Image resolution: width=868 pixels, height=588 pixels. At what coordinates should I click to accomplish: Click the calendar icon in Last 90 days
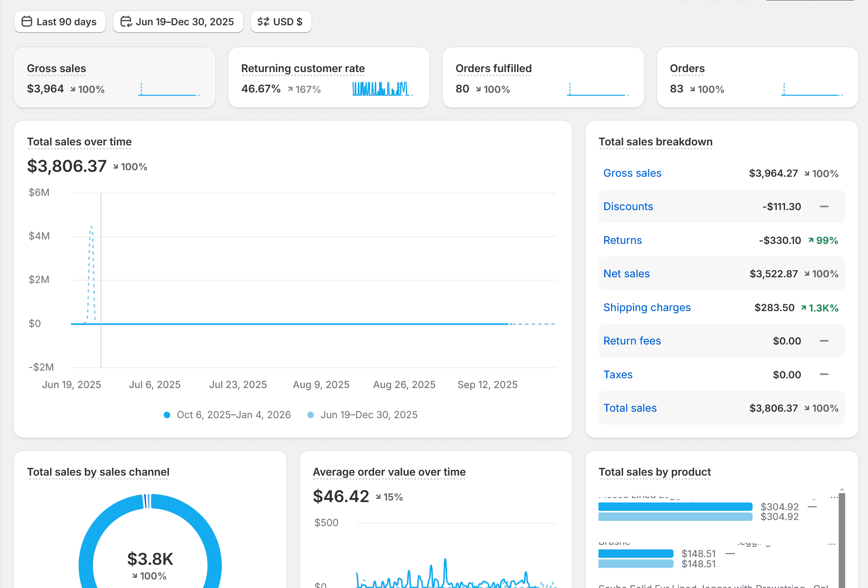pos(27,22)
